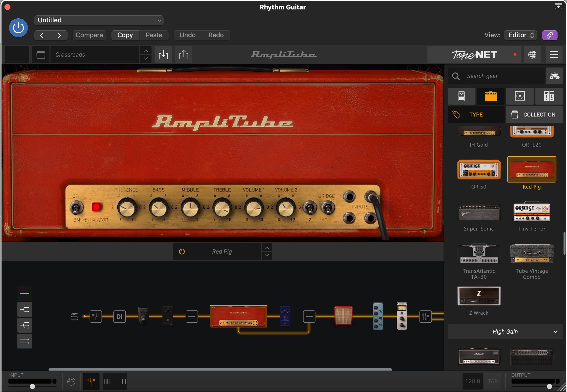The width and height of the screenshot is (567, 392).
Task: Click the share preset upload icon
Action: pos(184,54)
